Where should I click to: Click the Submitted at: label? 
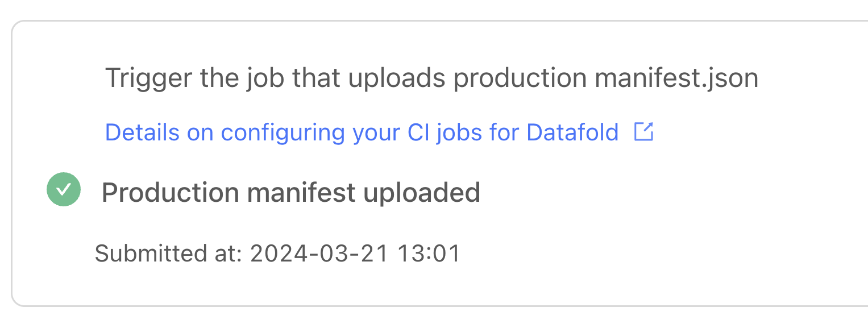point(169,253)
